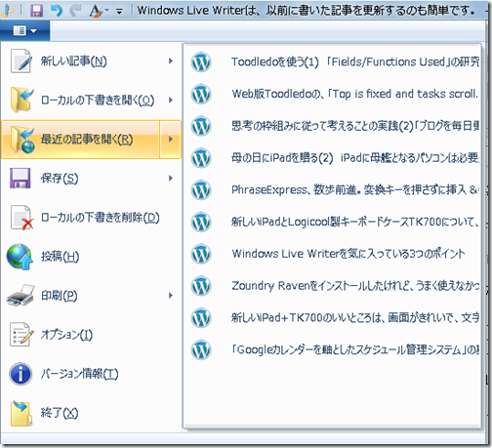
Task: Click the 新しい記事 page-and-pen icon
Action: 21,61
